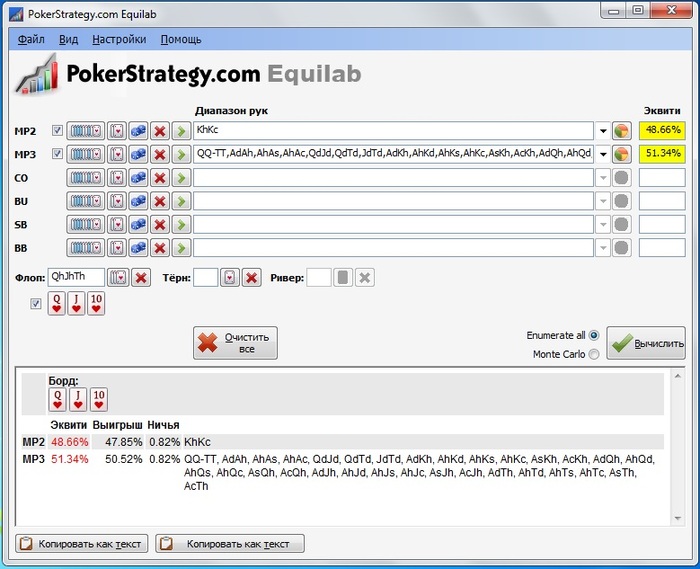Toggle checkbox beside flop card images
Image resolution: width=700 pixels, height=569 pixels.
pos(35,304)
